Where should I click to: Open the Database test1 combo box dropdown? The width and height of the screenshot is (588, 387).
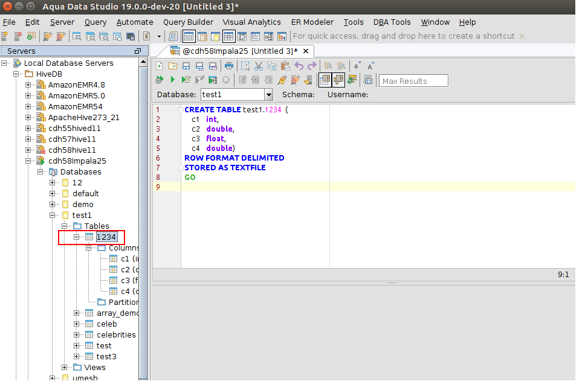268,95
